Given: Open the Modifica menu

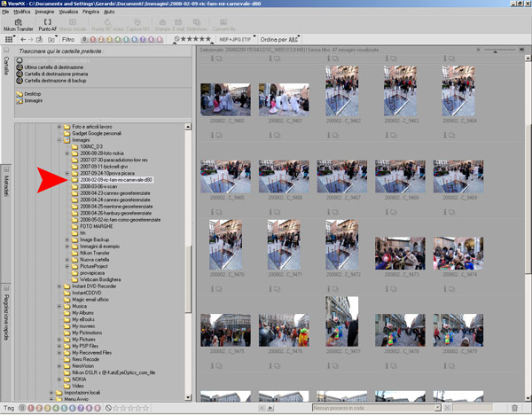Looking at the screenshot, I should (21, 12).
